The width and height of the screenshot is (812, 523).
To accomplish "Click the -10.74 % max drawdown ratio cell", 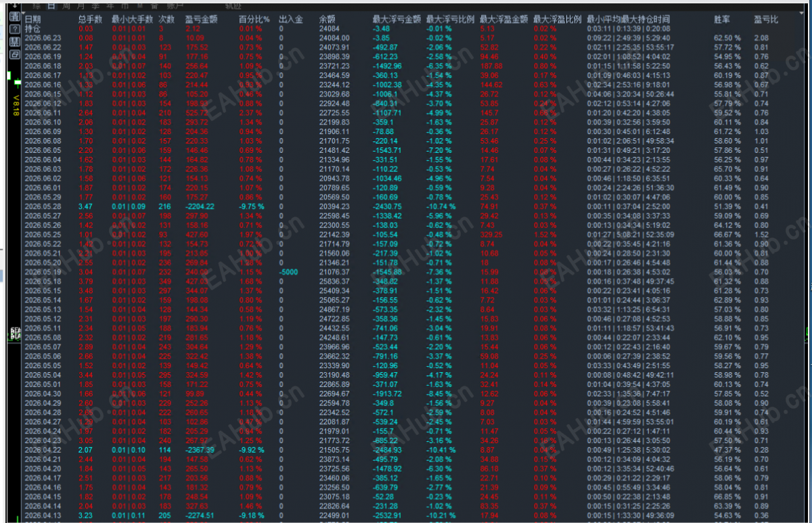I will pos(441,206).
